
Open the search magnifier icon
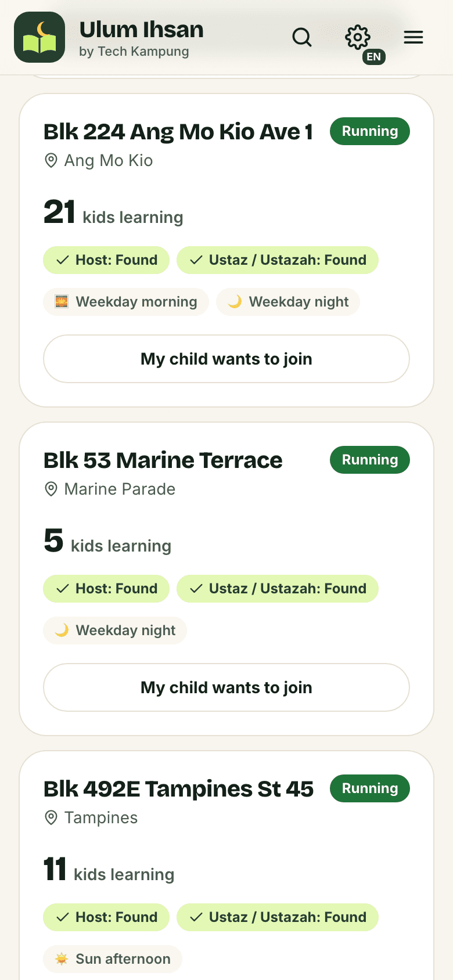click(302, 38)
